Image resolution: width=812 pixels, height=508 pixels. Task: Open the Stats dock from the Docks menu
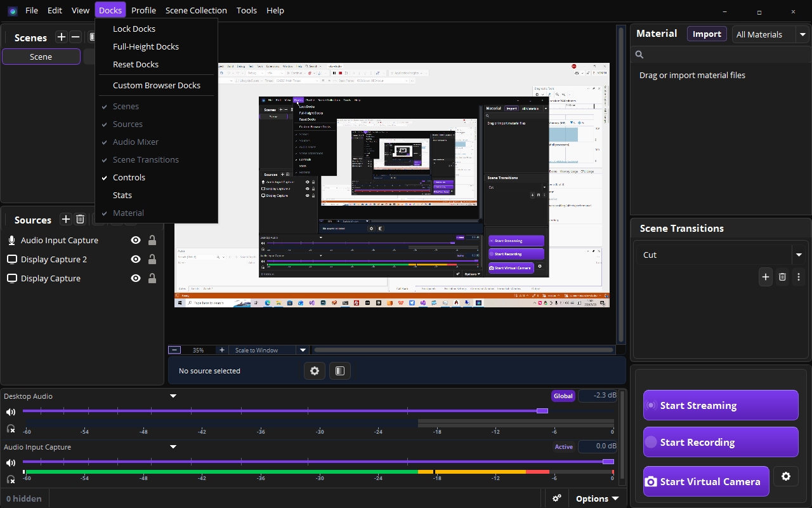coord(156,195)
